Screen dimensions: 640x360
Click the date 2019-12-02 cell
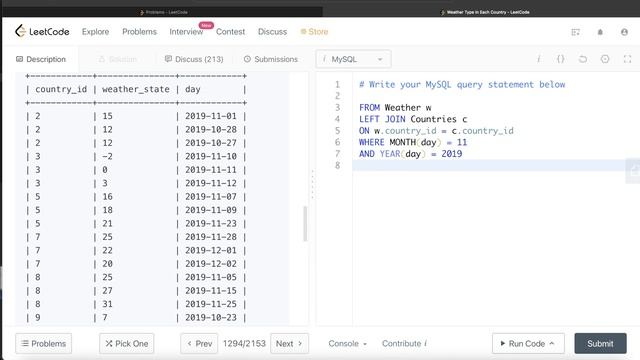tap(211, 264)
